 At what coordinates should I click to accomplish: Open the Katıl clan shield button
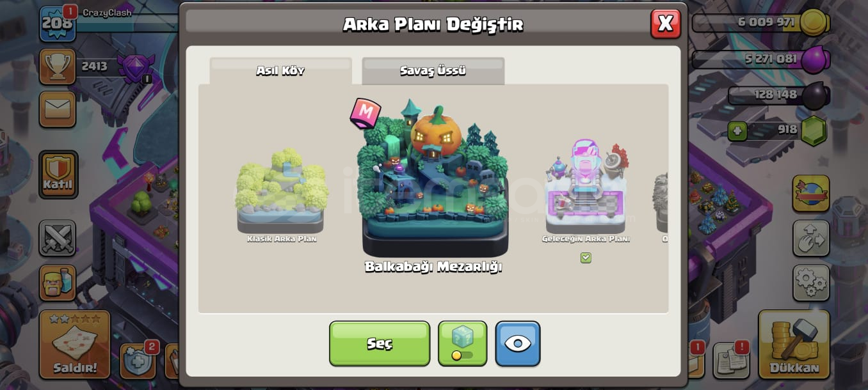(x=58, y=175)
